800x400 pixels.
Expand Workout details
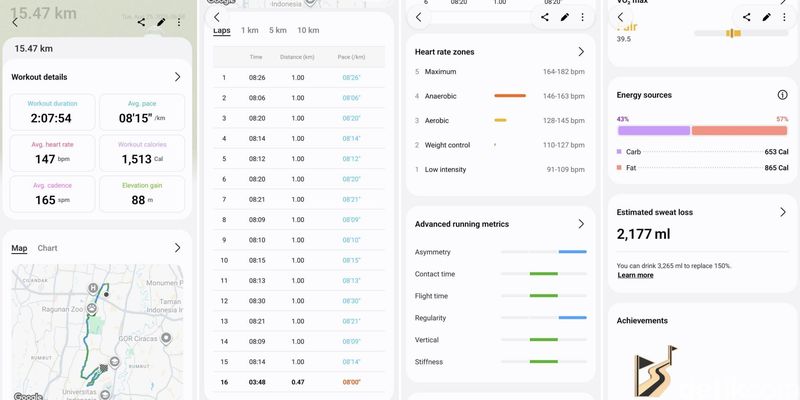tap(178, 77)
